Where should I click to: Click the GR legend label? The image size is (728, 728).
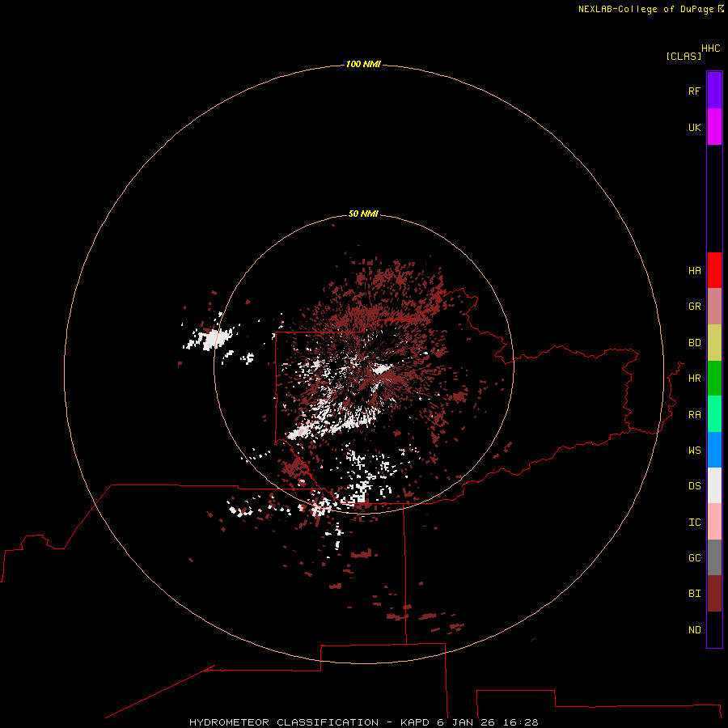point(694,307)
